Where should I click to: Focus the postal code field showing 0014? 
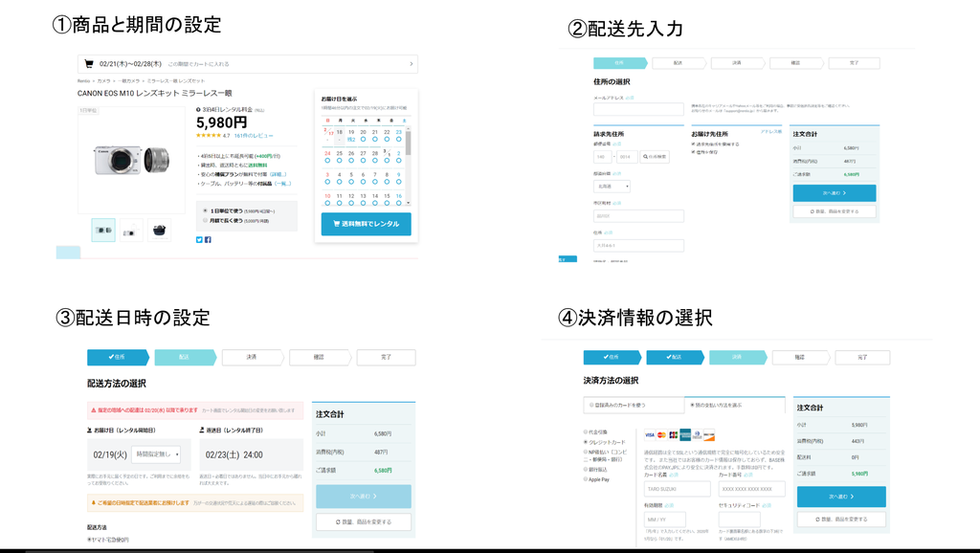(x=627, y=157)
